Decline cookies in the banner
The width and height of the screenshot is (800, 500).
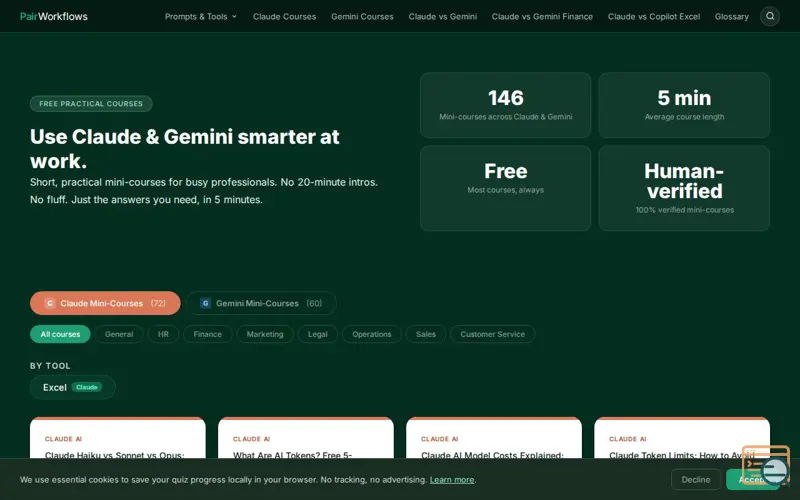[695, 480]
